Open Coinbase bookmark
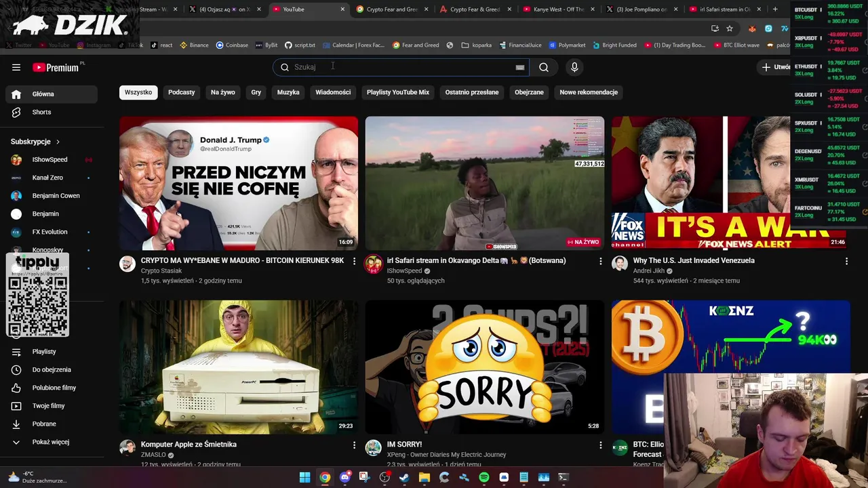868x488 pixels. [x=232, y=45]
